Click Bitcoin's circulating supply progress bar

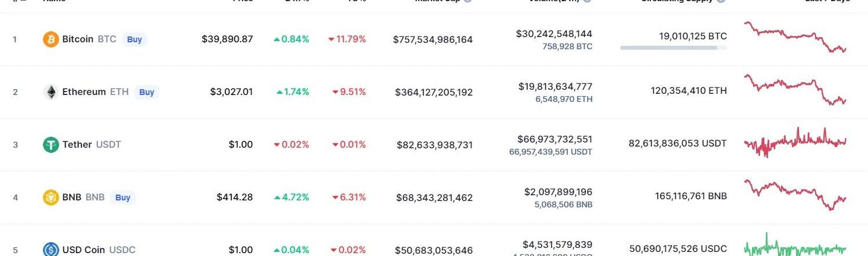[673, 47]
